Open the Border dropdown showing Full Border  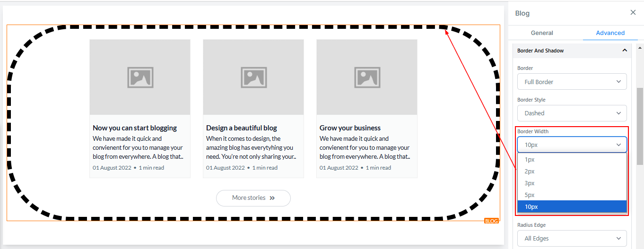572,82
